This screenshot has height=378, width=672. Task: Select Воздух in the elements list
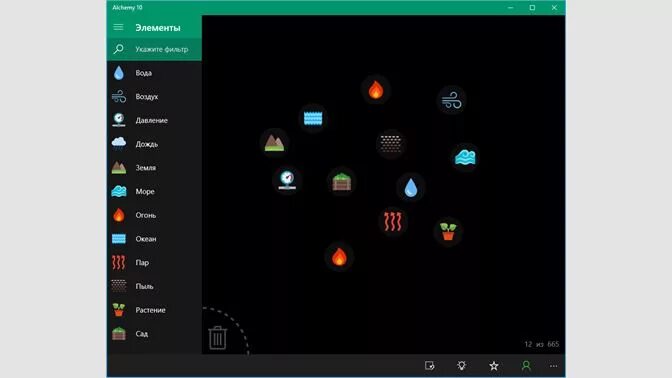click(154, 96)
